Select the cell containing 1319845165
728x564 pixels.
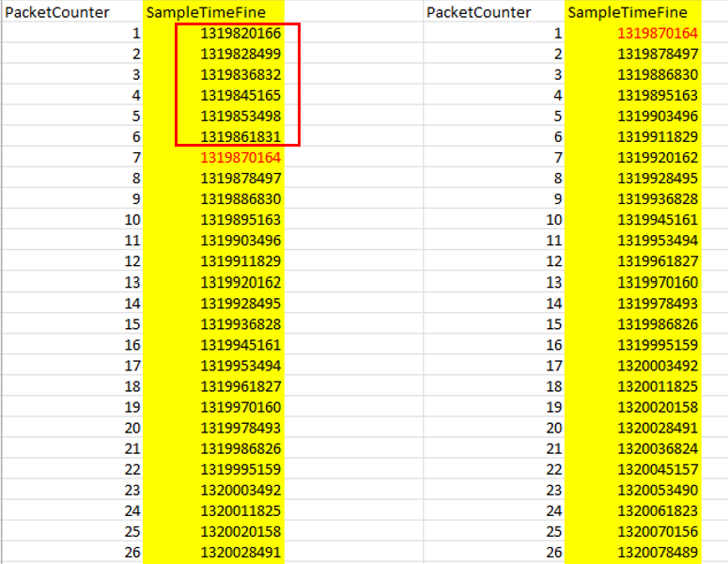tap(240, 96)
